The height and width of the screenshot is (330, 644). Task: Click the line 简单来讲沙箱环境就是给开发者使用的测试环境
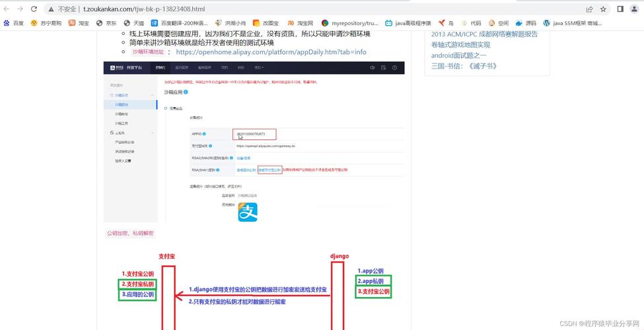201,43
